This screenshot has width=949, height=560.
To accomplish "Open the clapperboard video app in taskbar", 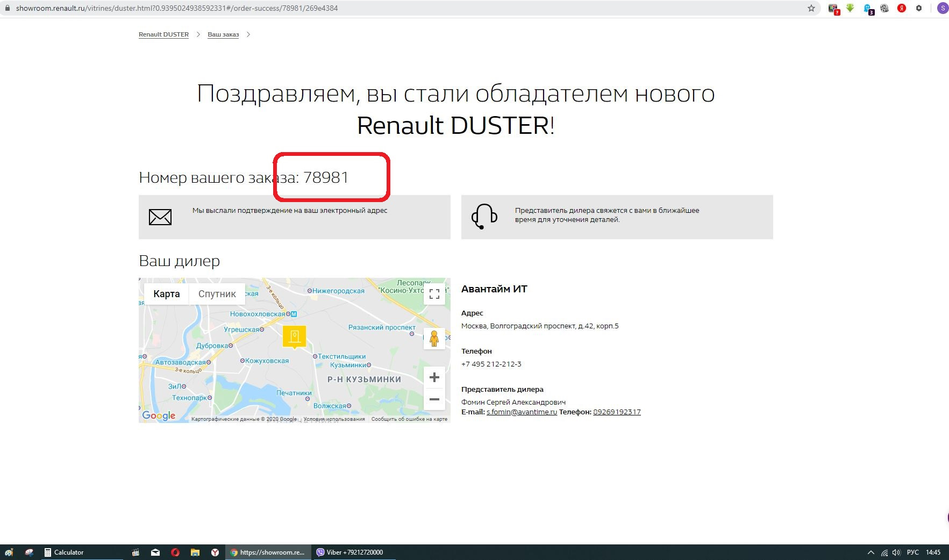I will click(x=135, y=552).
